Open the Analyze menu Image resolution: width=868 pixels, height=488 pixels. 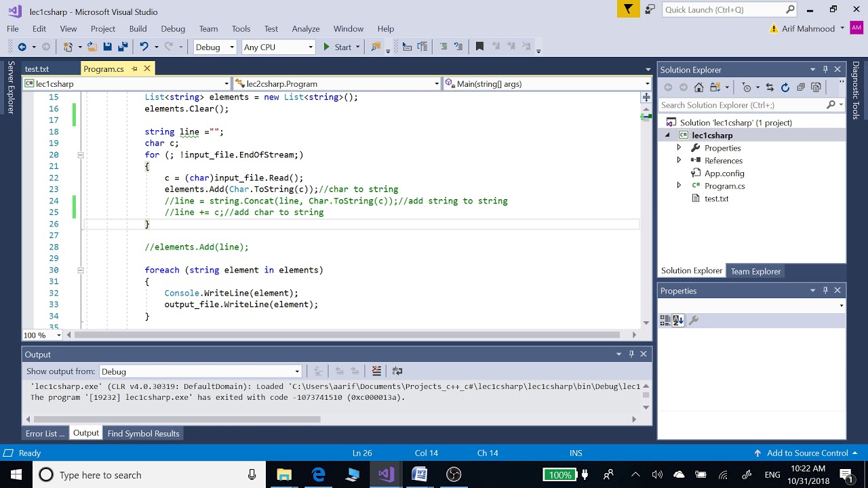pyautogui.click(x=306, y=28)
